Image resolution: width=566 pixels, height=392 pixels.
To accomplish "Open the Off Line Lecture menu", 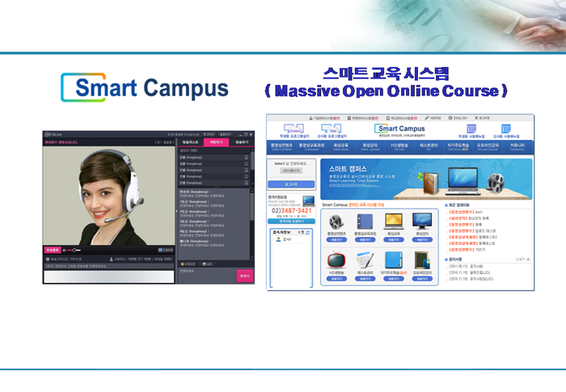I will click(x=488, y=146).
